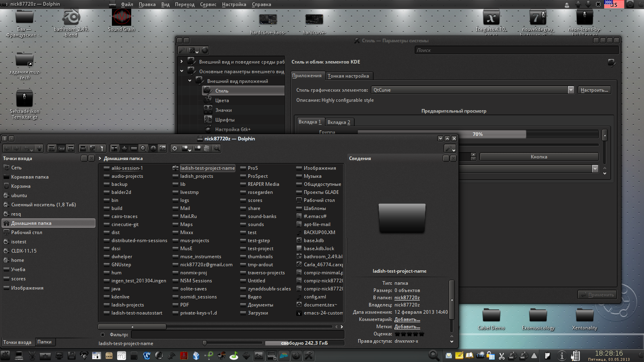Expand Внешний вид и поведение среды tree node
This screenshot has height=362, width=644.
[182, 62]
